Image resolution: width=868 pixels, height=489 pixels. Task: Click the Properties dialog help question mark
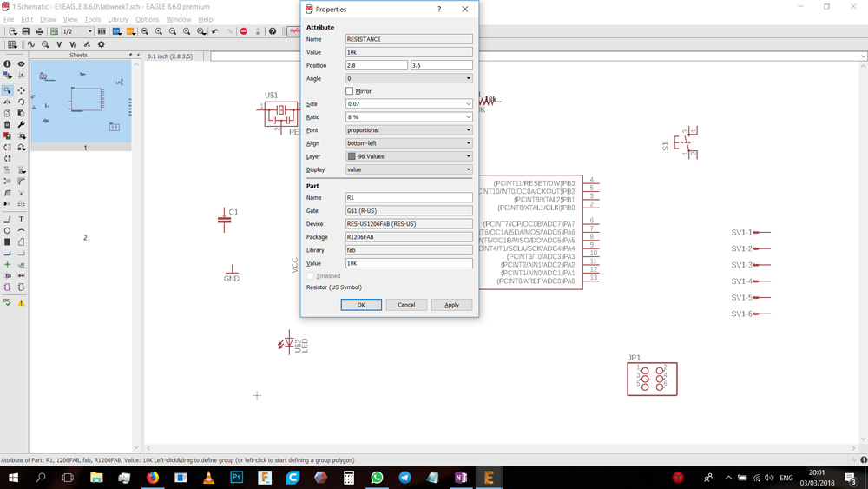(439, 10)
